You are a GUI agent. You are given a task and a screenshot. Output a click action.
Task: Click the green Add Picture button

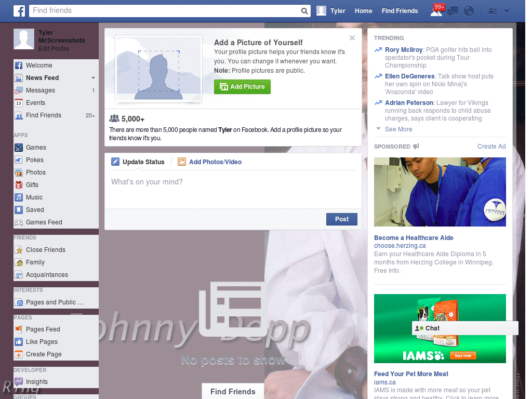click(x=242, y=87)
